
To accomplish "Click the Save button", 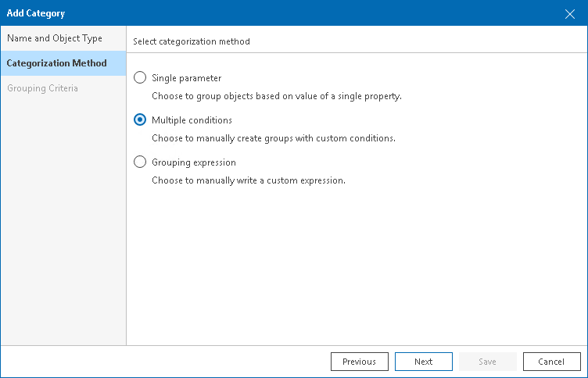I will point(487,362).
